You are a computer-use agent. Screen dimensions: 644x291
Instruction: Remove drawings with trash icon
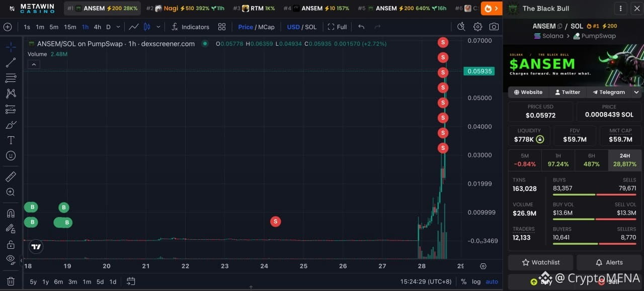11,281
